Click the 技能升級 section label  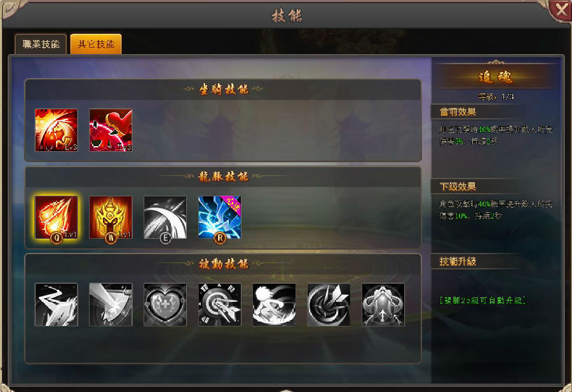tap(458, 262)
